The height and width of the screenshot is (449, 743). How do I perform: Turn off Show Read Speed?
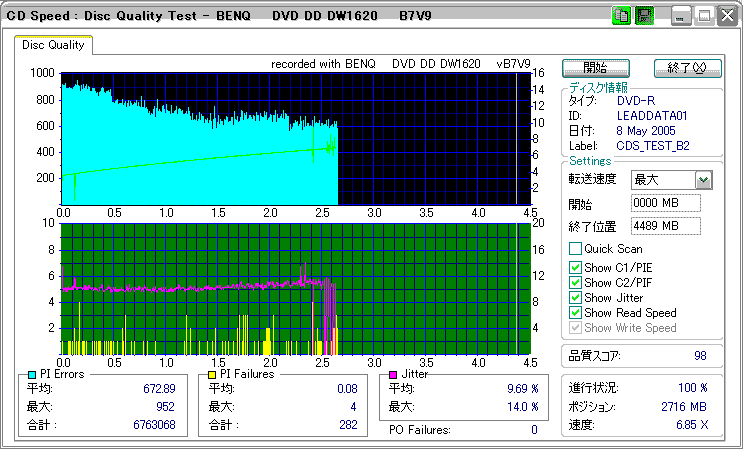(x=575, y=312)
